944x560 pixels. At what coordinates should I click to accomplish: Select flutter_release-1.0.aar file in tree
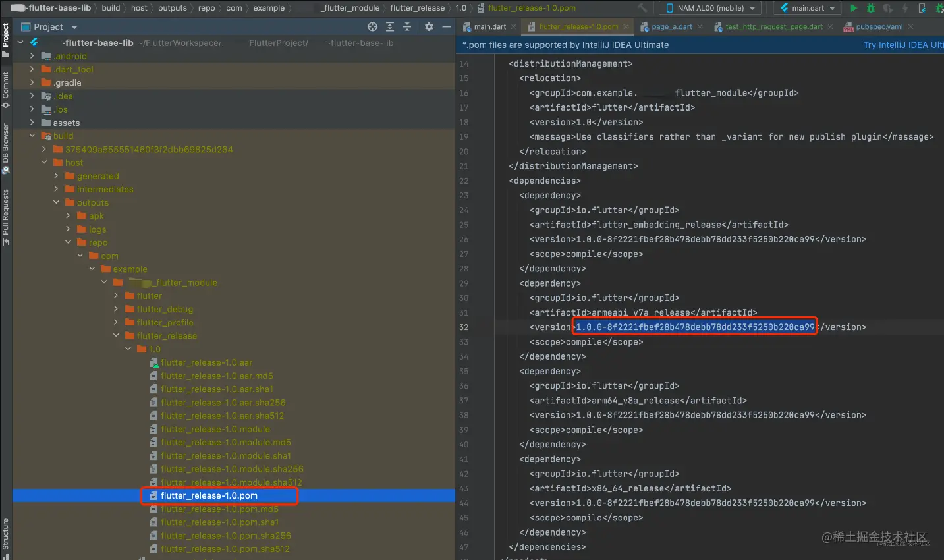click(x=207, y=362)
